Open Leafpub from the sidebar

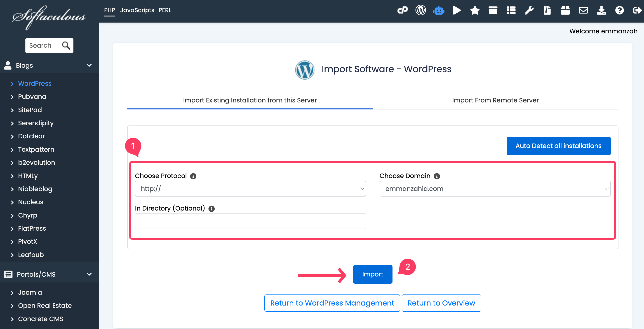tap(31, 255)
